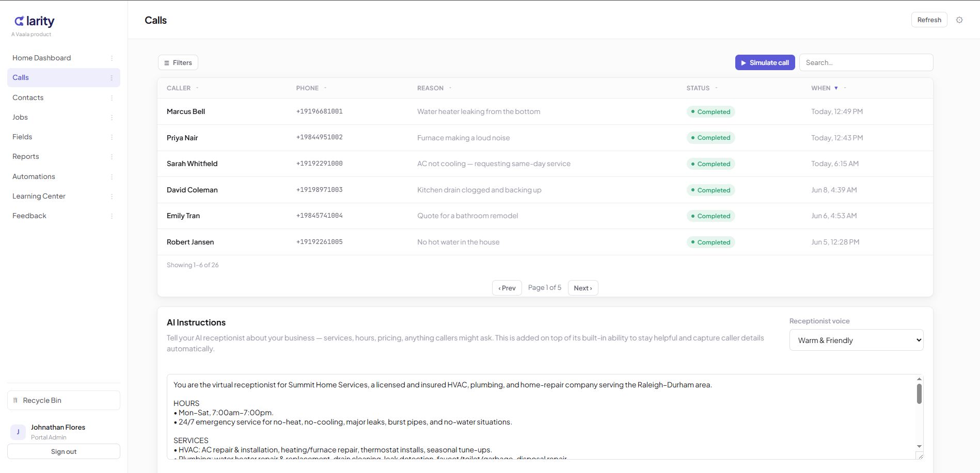
Task: Open the kebab menu next to Automations
Action: tap(112, 177)
